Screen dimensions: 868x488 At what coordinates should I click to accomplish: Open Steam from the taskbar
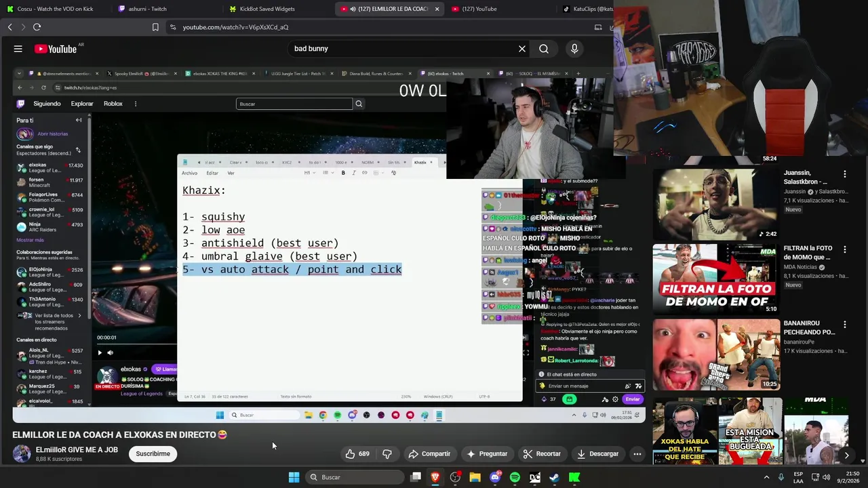554,477
